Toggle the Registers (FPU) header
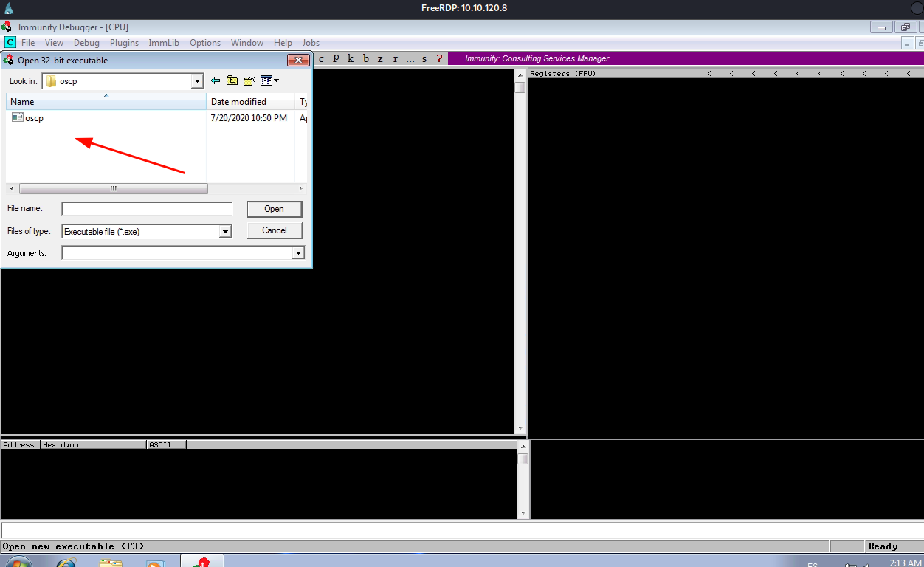 [563, 73]
